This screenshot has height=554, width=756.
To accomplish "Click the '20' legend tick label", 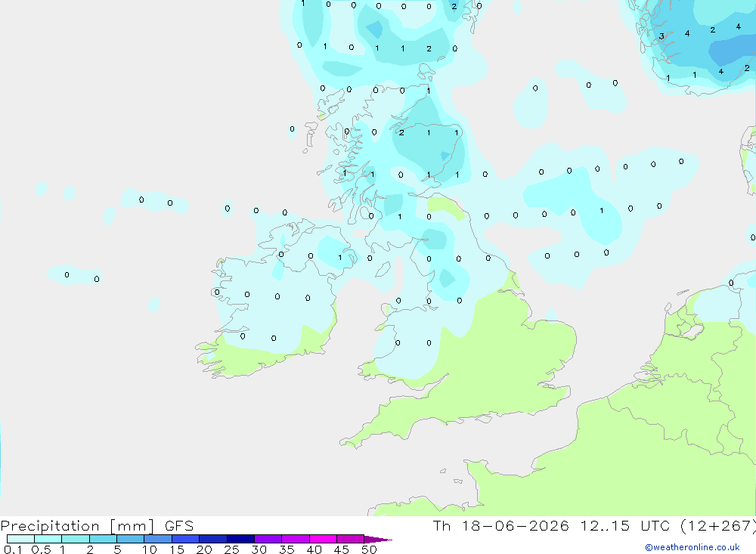I will coord(204,549).
